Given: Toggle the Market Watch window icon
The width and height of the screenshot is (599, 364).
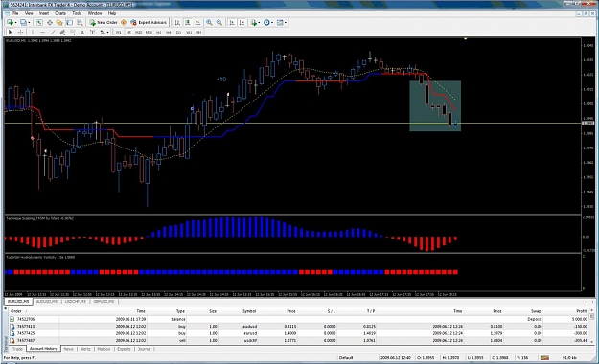Looking at the screenshot, I should tap(39, 23).
